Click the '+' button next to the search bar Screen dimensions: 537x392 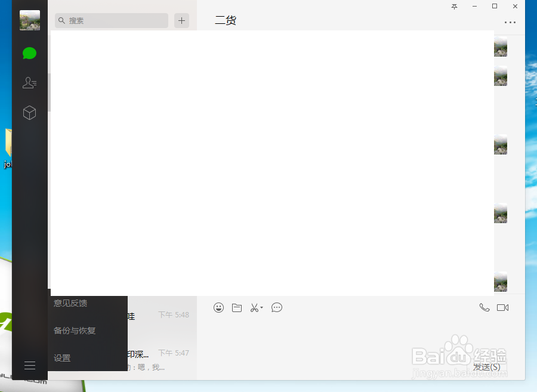[181, 20]
